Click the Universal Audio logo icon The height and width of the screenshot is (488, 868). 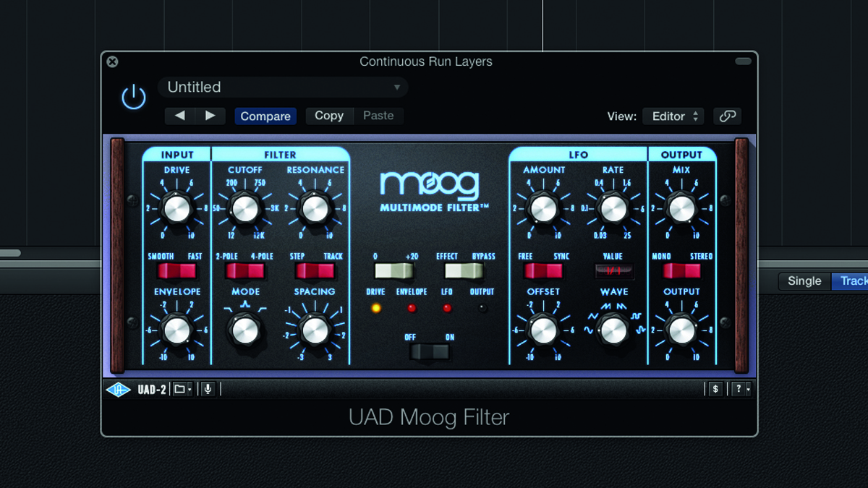[119, 390]
